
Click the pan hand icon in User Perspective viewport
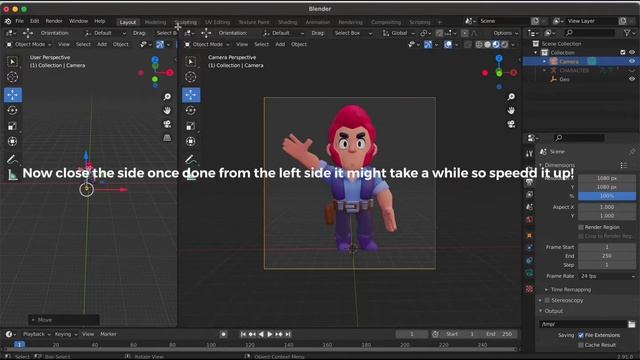pos(167,111)
